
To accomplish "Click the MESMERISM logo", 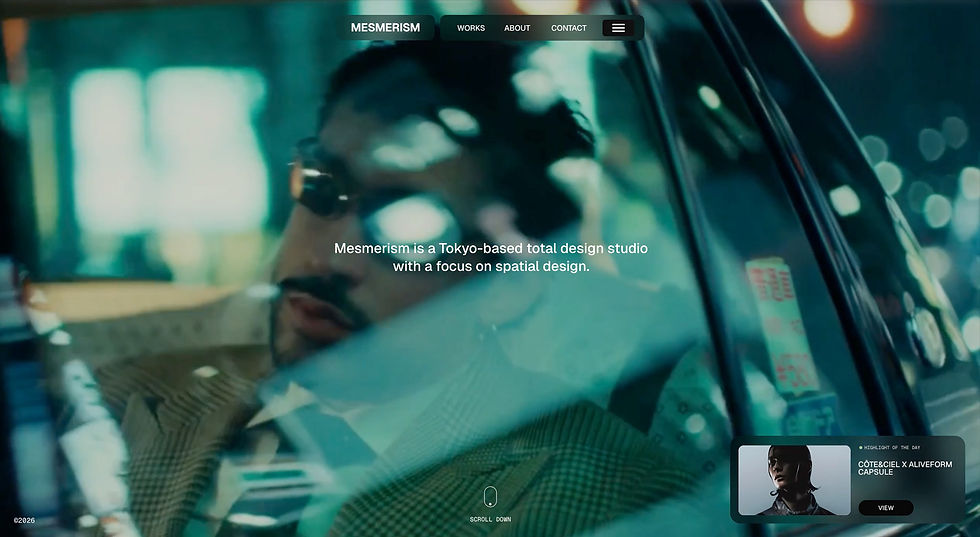I will click(x=385, y=28).
